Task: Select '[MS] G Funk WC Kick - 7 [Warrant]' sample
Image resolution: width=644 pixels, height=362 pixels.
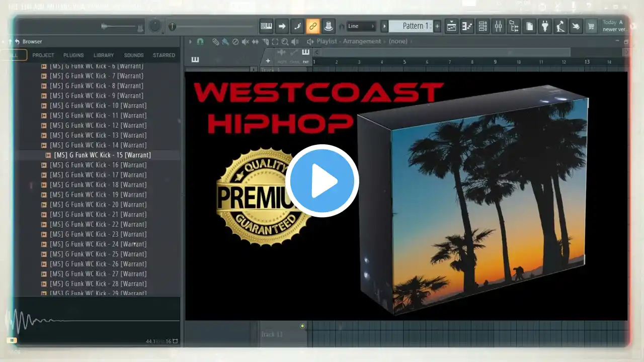Action: (x=97, y=76)
